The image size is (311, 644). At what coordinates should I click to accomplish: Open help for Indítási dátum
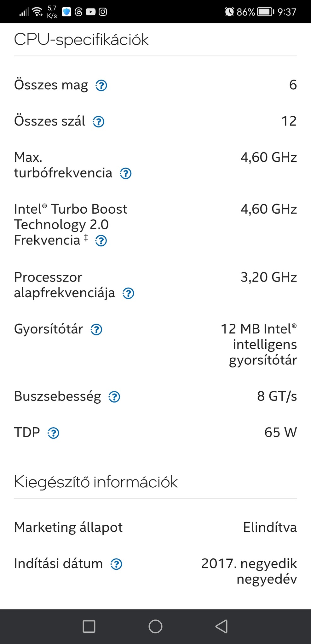[x=116, y=564]
